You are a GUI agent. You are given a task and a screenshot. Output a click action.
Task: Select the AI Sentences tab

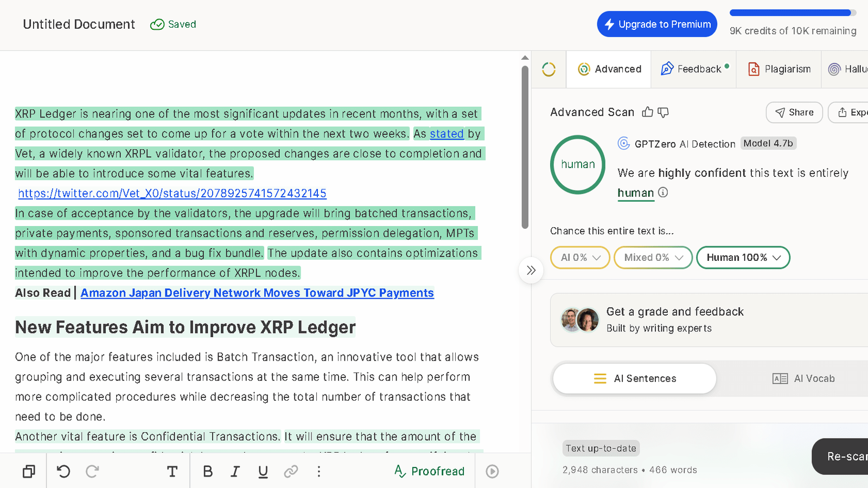(635, 378)
